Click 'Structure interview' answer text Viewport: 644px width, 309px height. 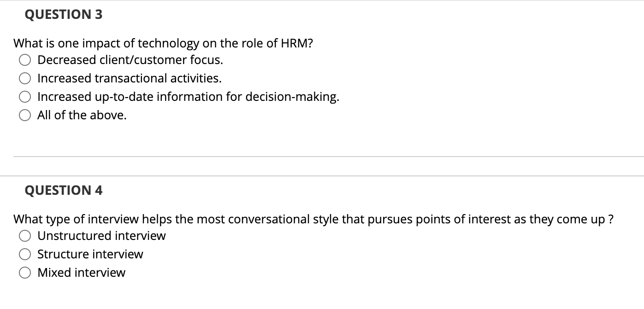click(90, 254)
